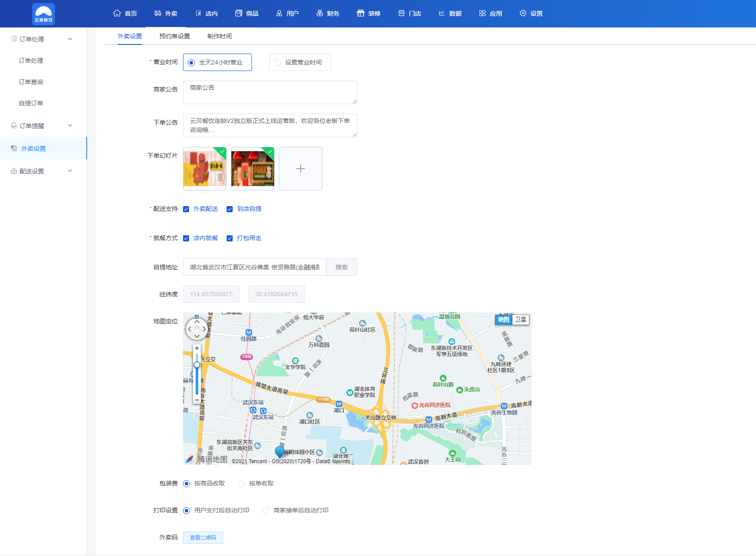
Task: Select 按商品收取 packaging fee option
Action: 186,484
